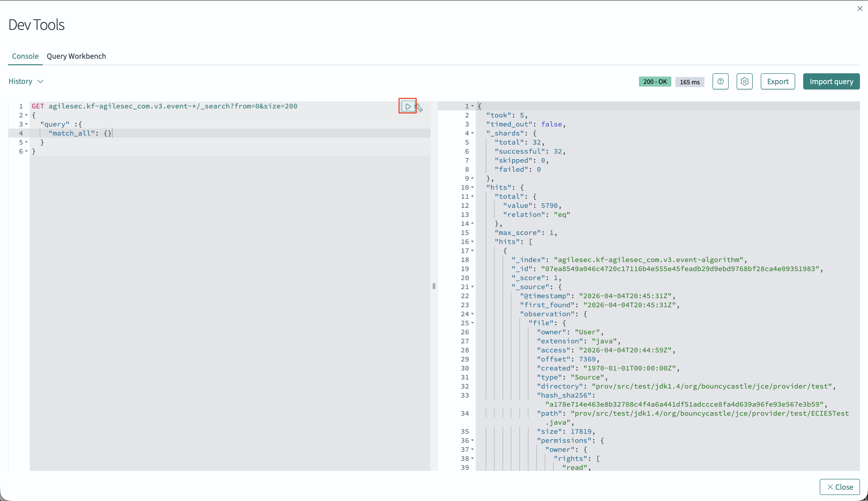This screenshot has width=868, height=501.
Task: Collapse the "_shards" fold arrow on line 4
Action: 472,133
